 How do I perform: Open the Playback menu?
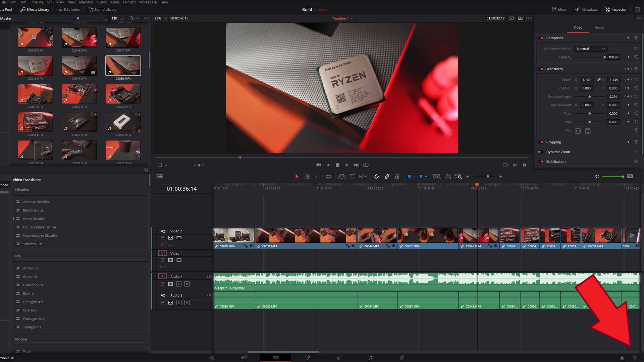[86, 2]
